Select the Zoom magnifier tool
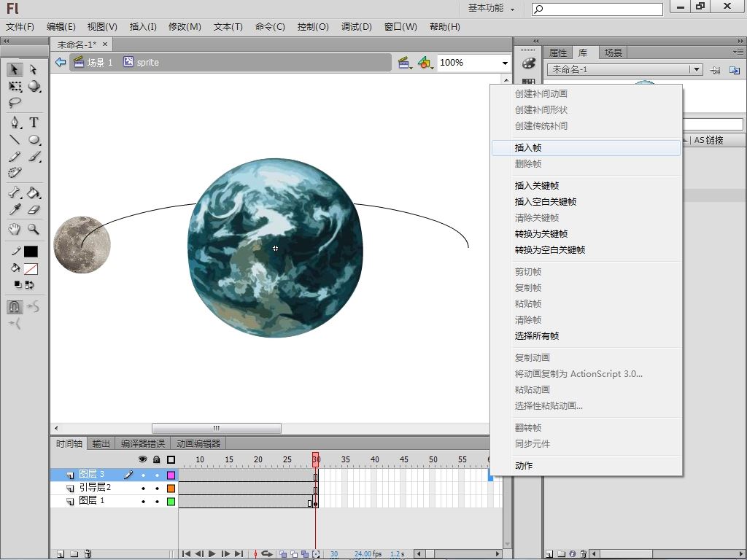This screenshot has width=747, height=560. 34,229
